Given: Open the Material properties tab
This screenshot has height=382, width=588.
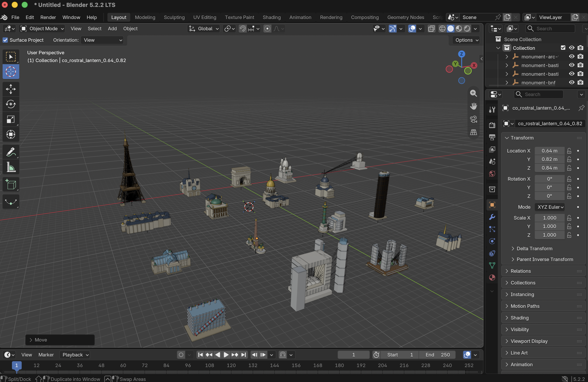Looking at the screenshot, I should pyautogui.click(x=492, y=278).
